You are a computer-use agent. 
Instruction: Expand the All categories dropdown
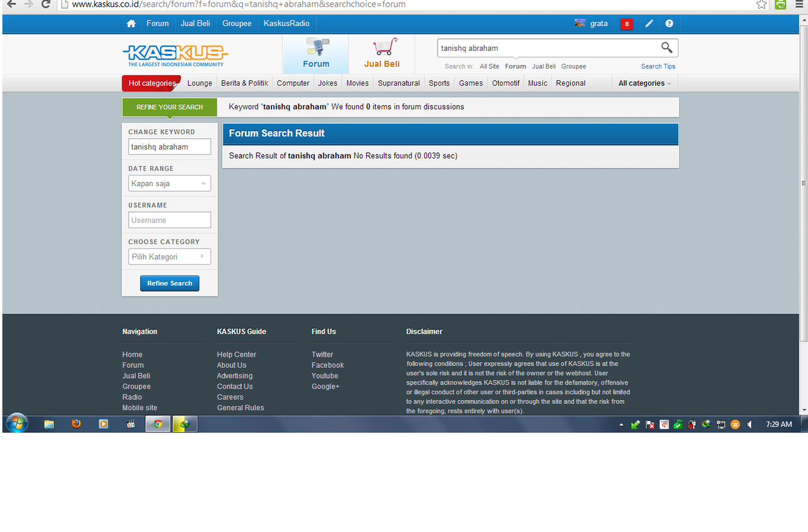point(645,83)
